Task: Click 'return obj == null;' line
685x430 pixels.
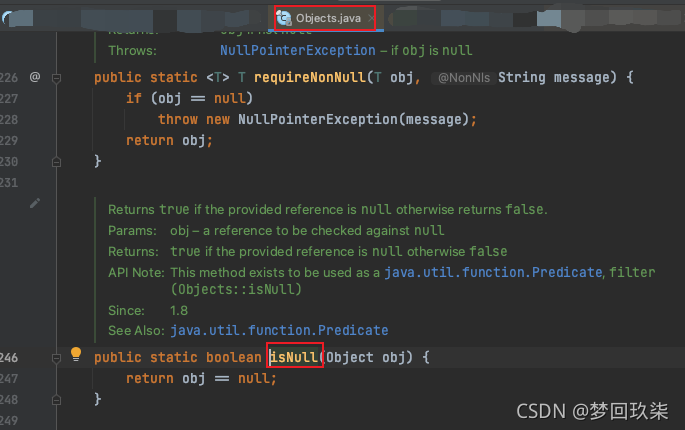Action: pyautogui.click(x=201, y=378)
